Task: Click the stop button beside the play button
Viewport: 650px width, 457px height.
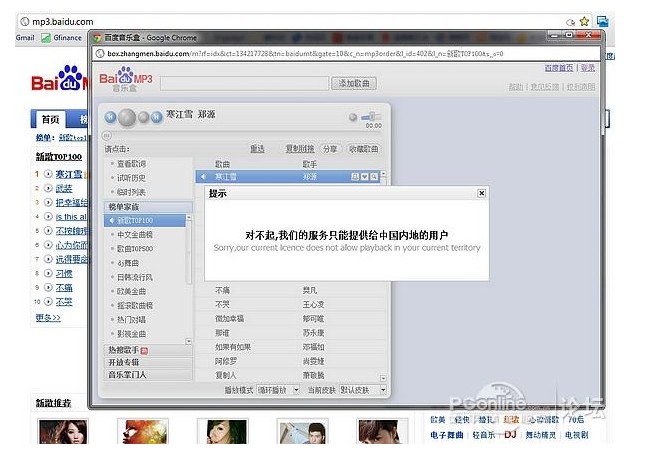Action: pos(143,117)
